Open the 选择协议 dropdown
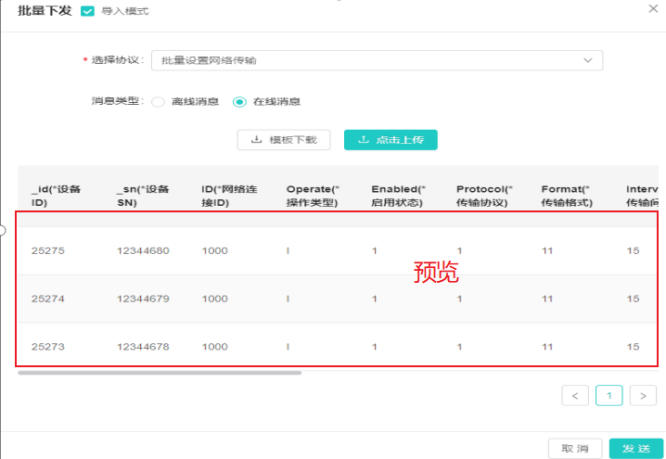 pos(376,60)
